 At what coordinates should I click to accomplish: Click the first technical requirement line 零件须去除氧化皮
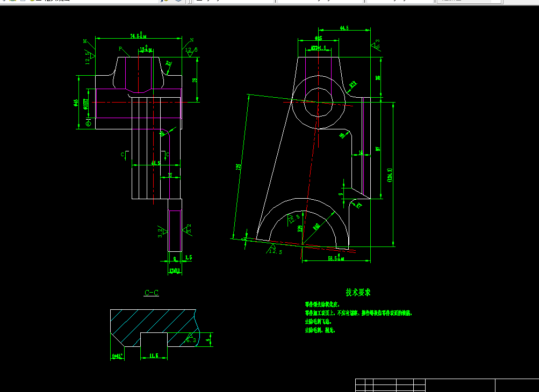(x=322, y=304)
